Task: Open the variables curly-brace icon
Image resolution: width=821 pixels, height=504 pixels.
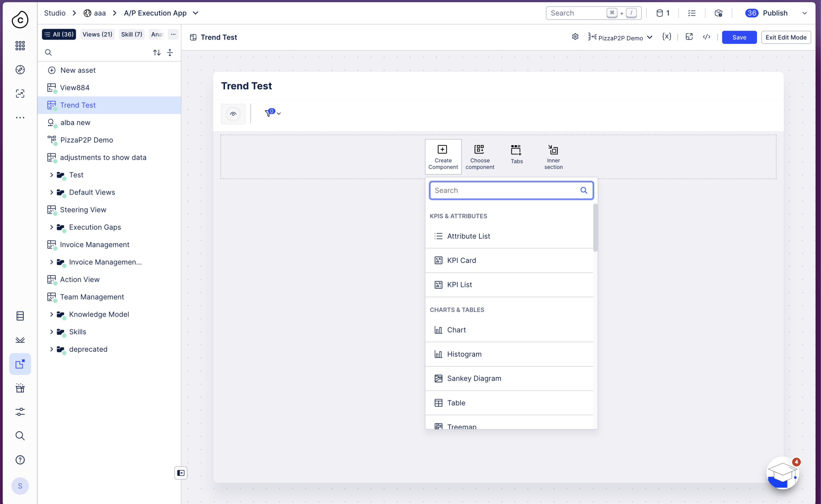Action: [666, 37]
